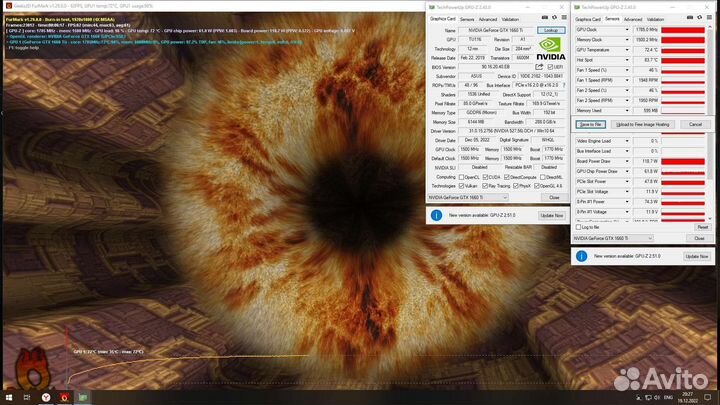Refresh using Sensors window refresh icon
720x405 pixels.
699,17
